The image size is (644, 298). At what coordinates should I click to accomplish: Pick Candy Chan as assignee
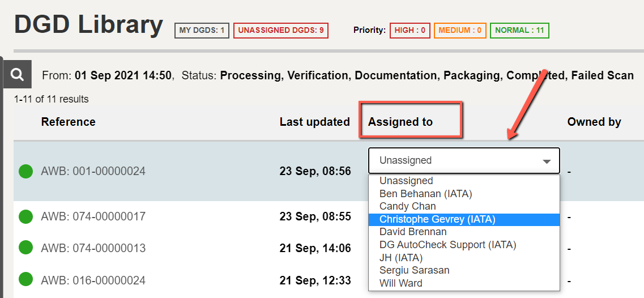click(407, 206)
